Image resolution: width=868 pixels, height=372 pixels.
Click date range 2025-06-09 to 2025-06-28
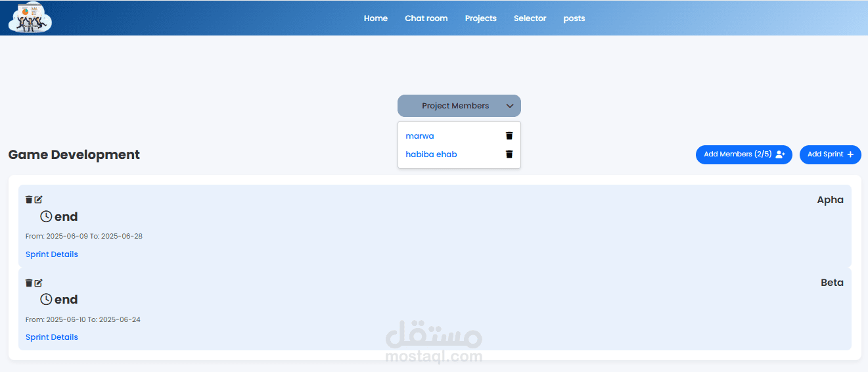tap(84, 236)
